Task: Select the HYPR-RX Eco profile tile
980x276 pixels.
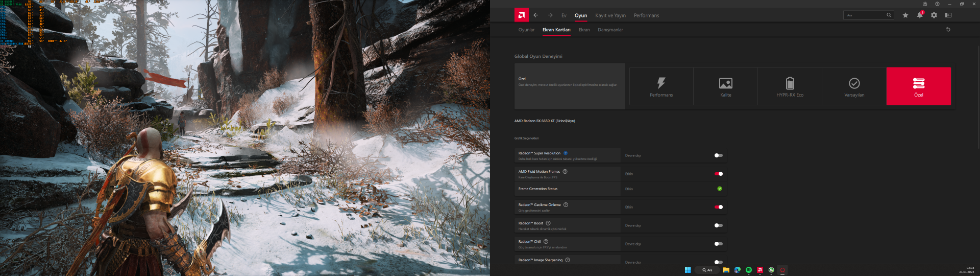Action: (790, 86)
